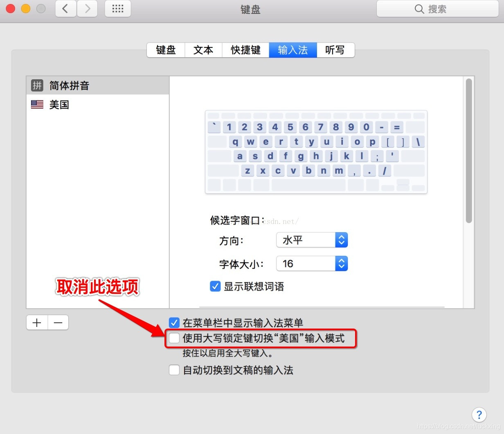Open the 快捷键 tab

click(245, 50)
